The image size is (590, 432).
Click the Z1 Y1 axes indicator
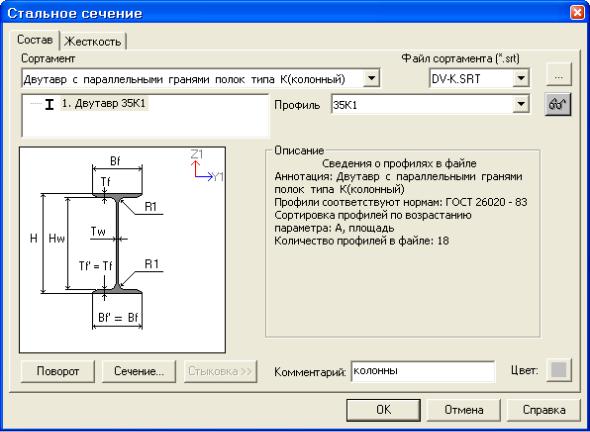[x=207, y=166]
